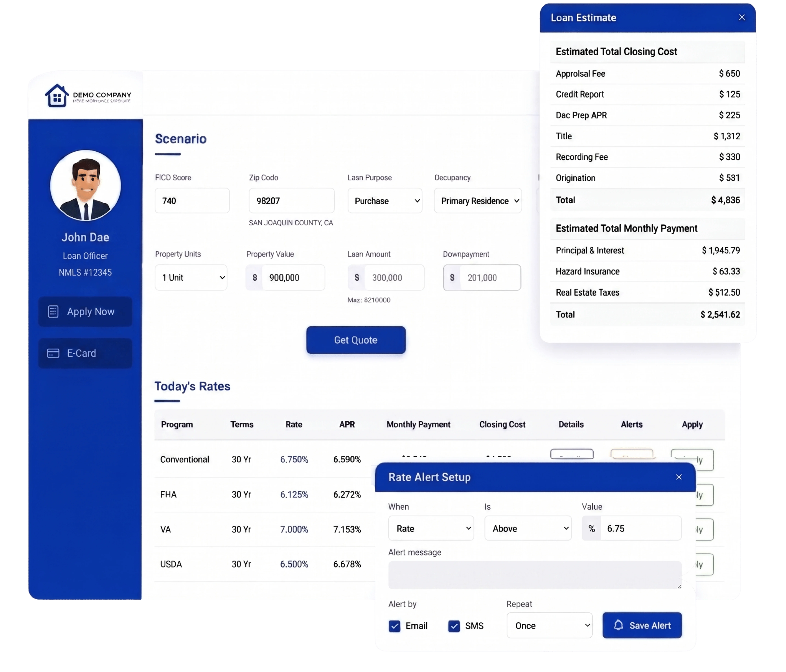The image size is (786, 672).
Task: Click Principal & Interest $1,945.79 row
Action: coord(648,250)
